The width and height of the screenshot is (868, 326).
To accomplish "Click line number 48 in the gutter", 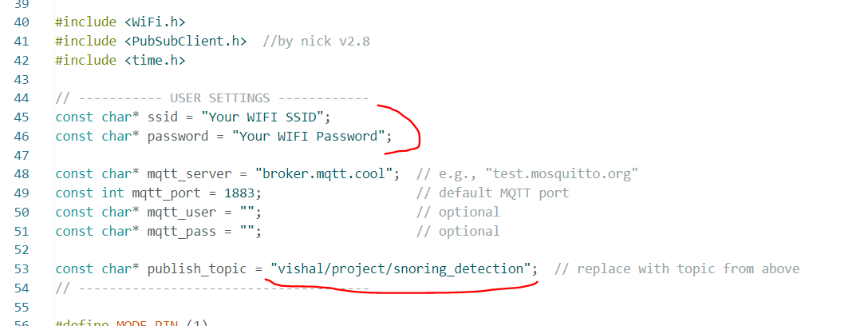I will click(x=22, y=174).
